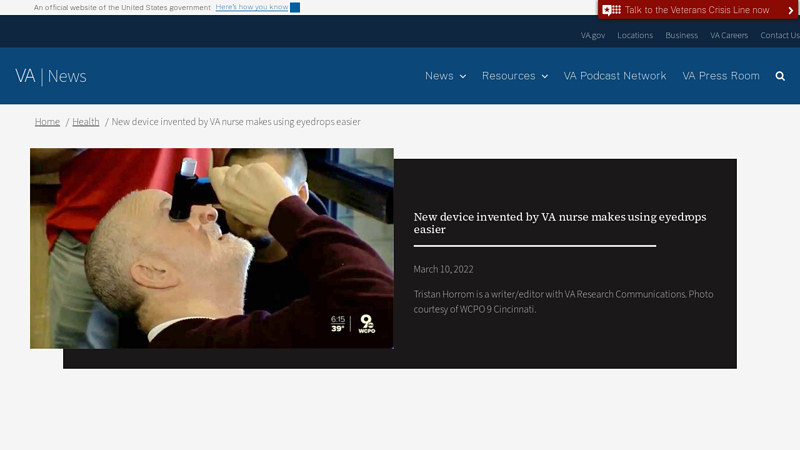Visit the VA Careers link
The image size is (800, 450).
pyautogui.click(x=729, y=35)
